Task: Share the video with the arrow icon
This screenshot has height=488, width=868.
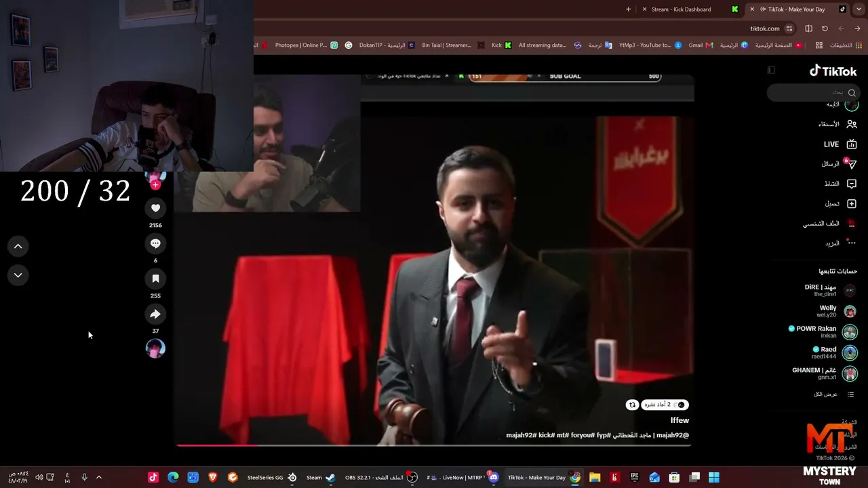Action: [155, 314]
